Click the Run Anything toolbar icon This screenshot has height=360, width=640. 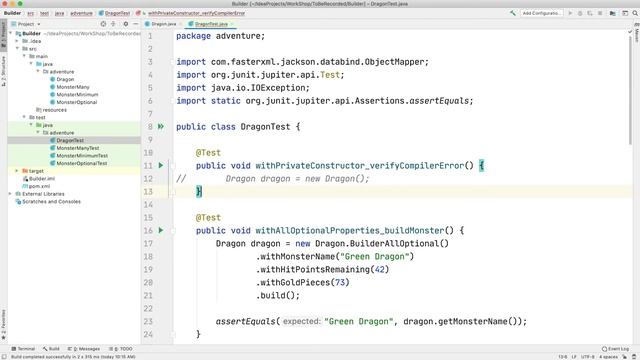(x=625, y=13)
